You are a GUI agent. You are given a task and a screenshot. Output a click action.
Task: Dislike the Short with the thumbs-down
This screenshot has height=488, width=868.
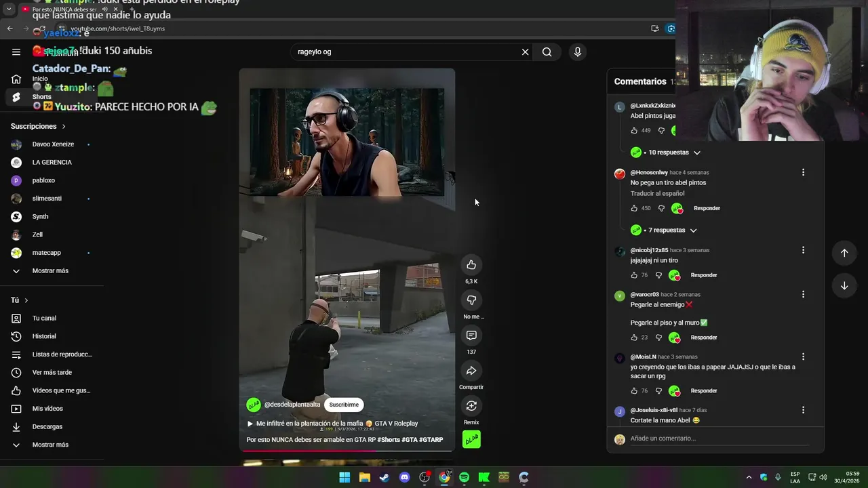click(471, 300)
